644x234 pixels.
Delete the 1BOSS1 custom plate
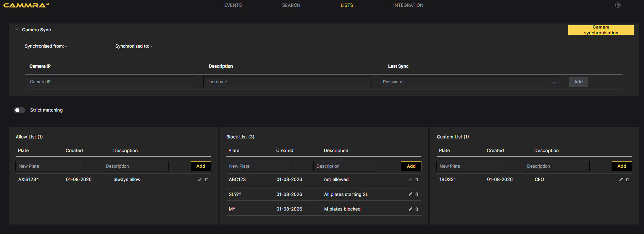tap(627, 180)
